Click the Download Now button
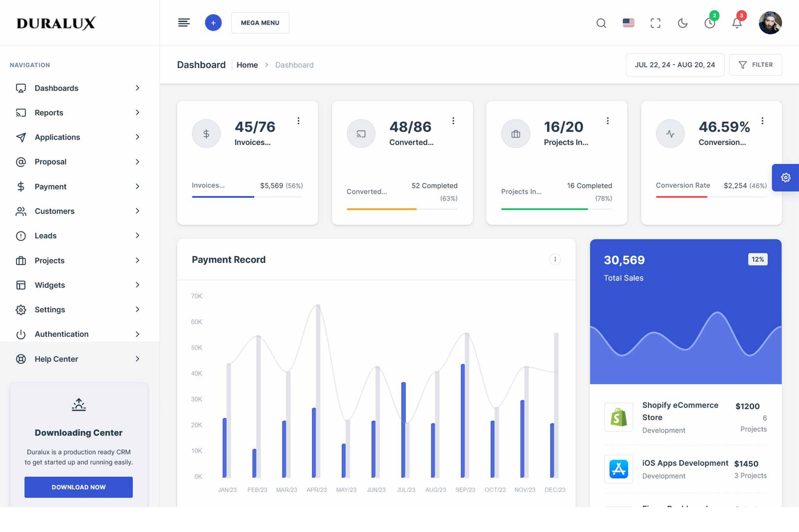The height and width of the screenshot is (532, 799). coord(78,487)
